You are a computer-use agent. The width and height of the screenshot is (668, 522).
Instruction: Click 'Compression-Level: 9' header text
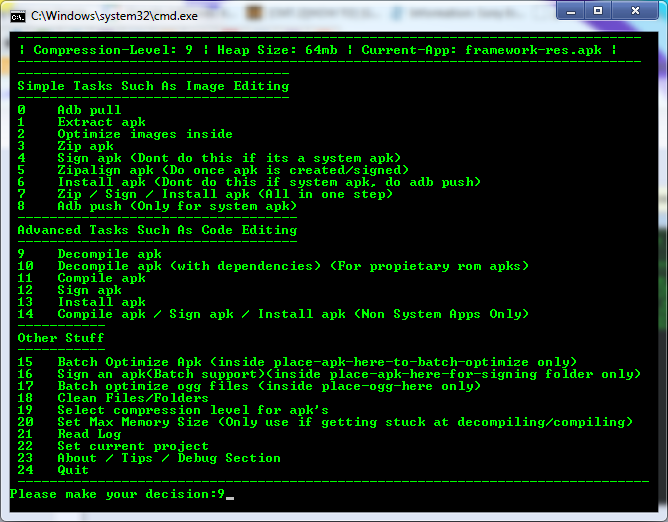[x=113, y=50]
